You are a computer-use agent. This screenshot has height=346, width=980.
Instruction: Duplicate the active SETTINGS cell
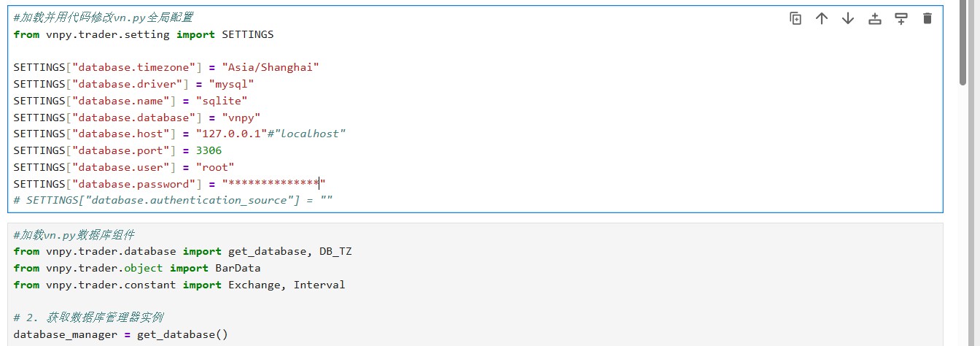coord(796,19)
